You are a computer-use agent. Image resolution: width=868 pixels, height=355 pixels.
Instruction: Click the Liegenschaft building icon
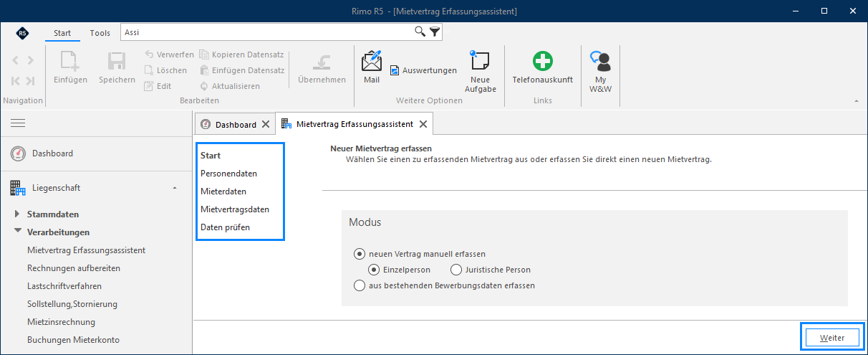[x=18, y=188]
